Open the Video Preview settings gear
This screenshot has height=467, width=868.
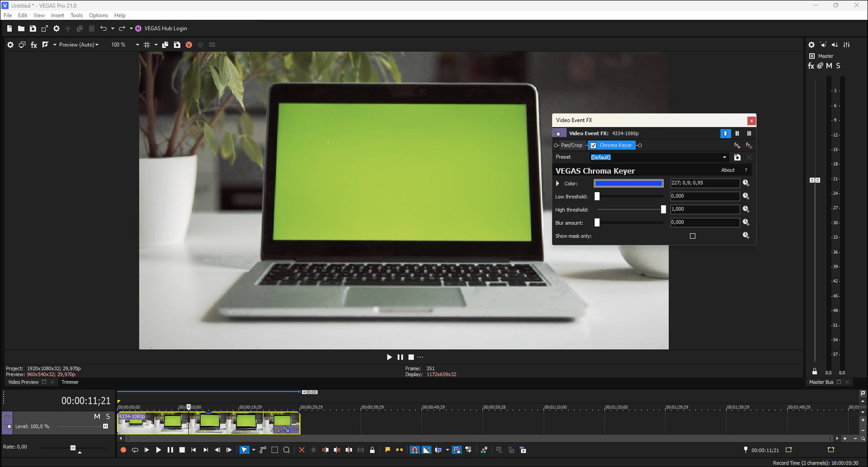10,45
